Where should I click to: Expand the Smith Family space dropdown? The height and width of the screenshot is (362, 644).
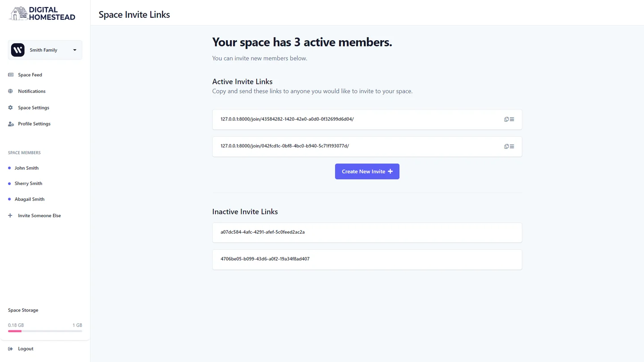75,50
